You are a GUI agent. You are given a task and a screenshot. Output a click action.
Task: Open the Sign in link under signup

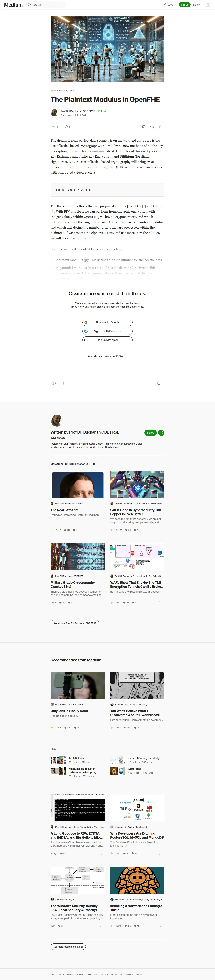(x=123, y=356)
